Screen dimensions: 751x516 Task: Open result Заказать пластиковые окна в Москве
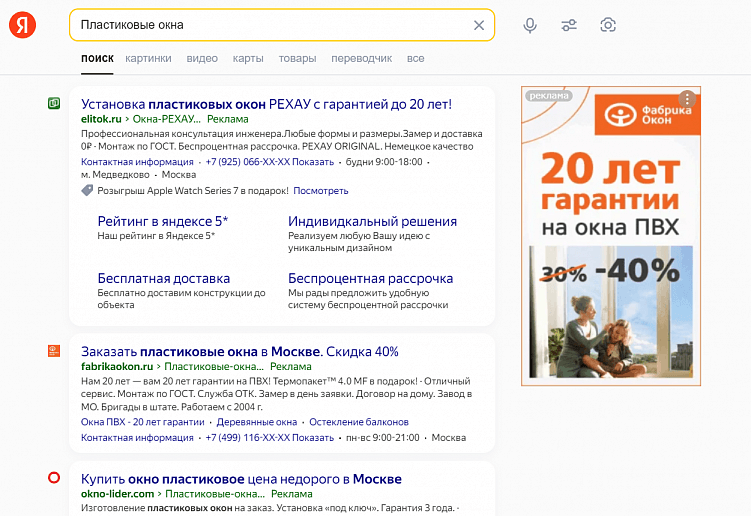[x=239, y=352]
